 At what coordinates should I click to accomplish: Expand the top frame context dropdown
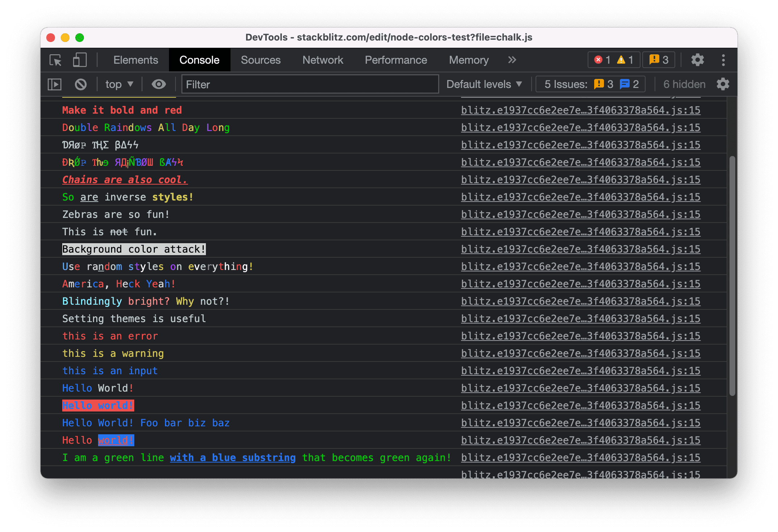tap(118, 83)
